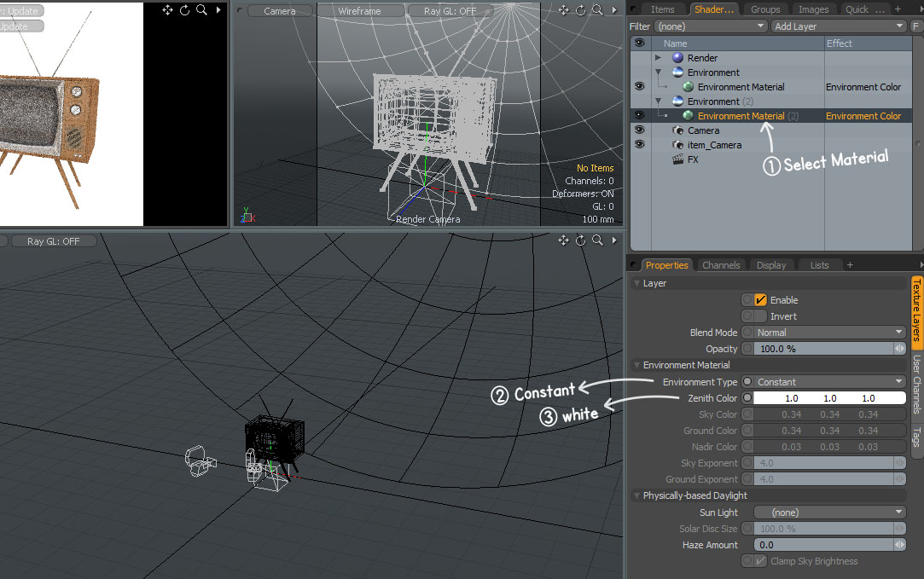This screenshot has height=579, width=924.
Task: Switch to the Channels tab
Action: 721,265
